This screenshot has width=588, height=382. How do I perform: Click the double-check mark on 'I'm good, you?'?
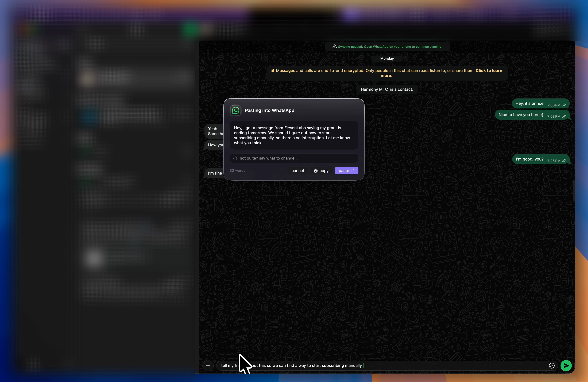(564, 161)
